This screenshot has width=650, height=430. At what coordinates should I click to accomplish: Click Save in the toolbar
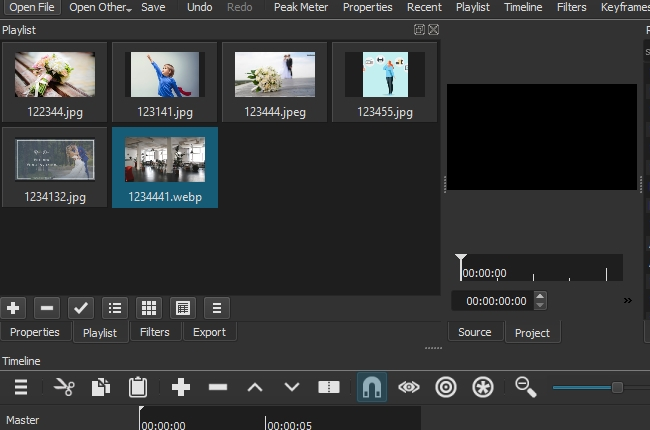(153, 7)
